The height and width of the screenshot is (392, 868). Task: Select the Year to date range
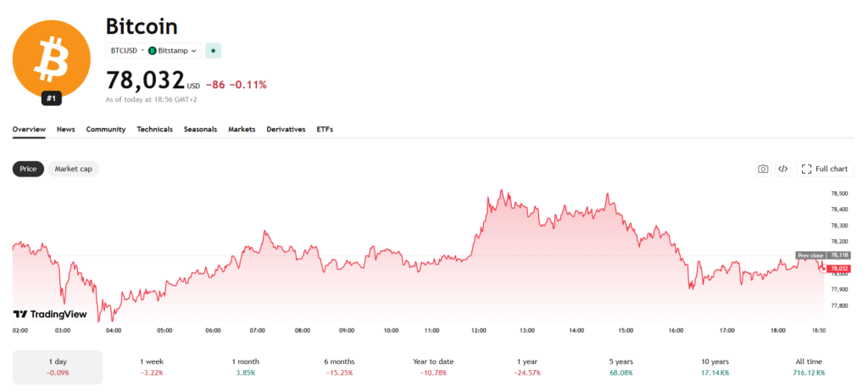(x=433, y=367)
